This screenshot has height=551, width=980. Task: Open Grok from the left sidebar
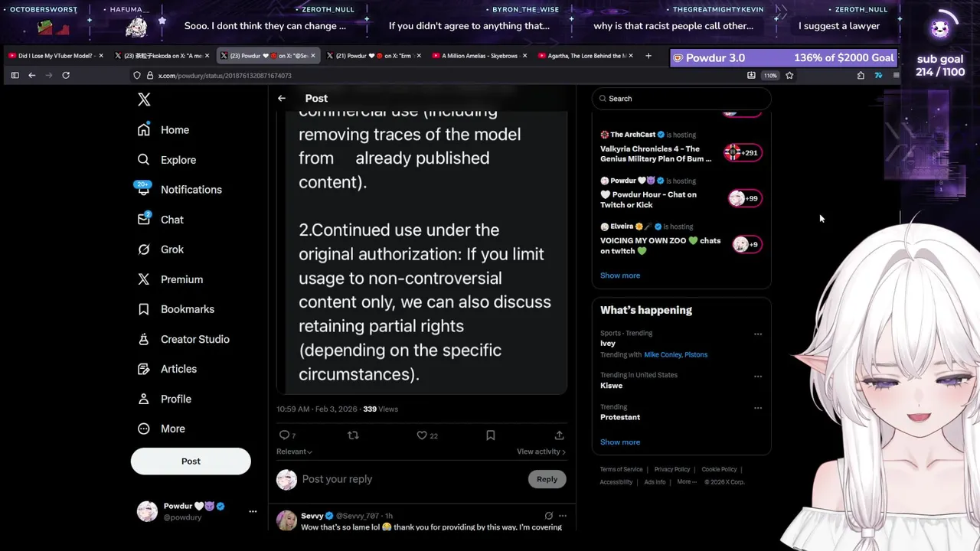171,249
